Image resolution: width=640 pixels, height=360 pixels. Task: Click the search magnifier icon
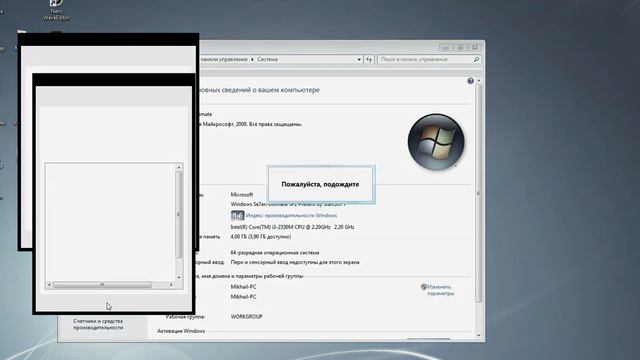click(476, 60)
